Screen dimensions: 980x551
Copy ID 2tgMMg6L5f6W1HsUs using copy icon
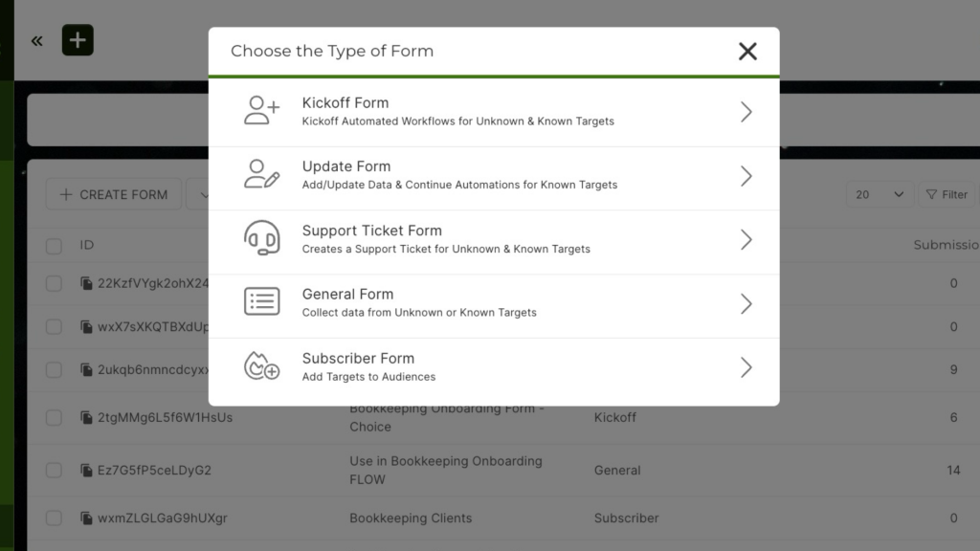86,418
